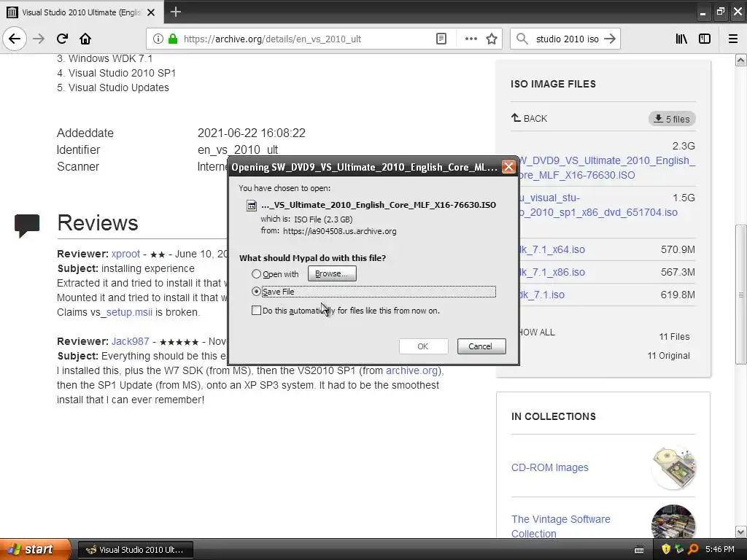Open the site information icon in address bar
This screenshot has height=560, width=747.
pos(158,39)
